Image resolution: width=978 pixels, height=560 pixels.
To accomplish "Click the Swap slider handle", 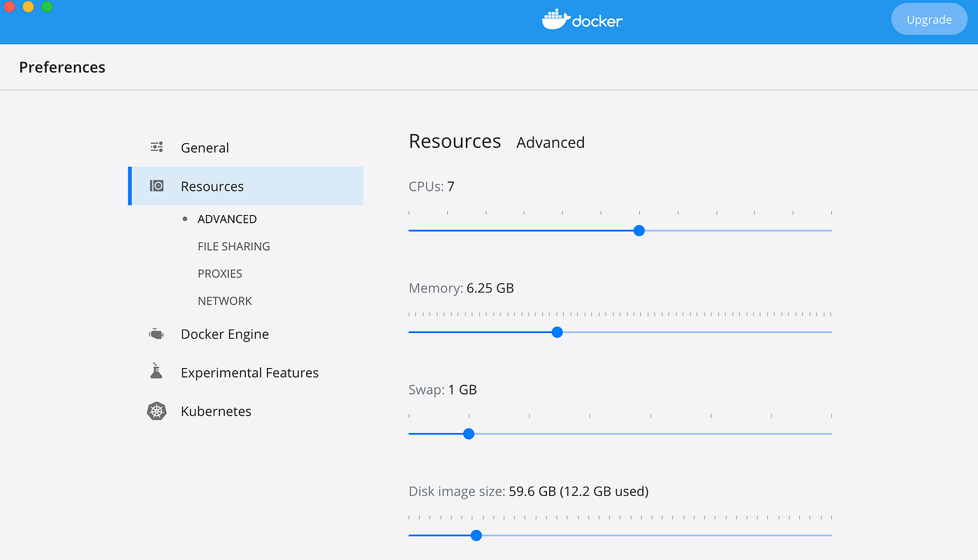I will [469, 434].
